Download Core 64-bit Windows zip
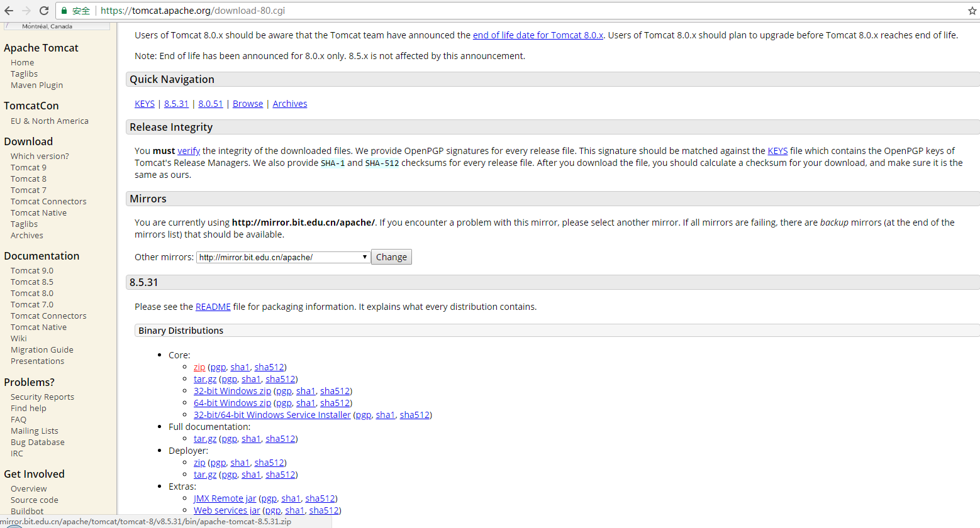This screenshot has height=528, width=980. pos(232,403)
